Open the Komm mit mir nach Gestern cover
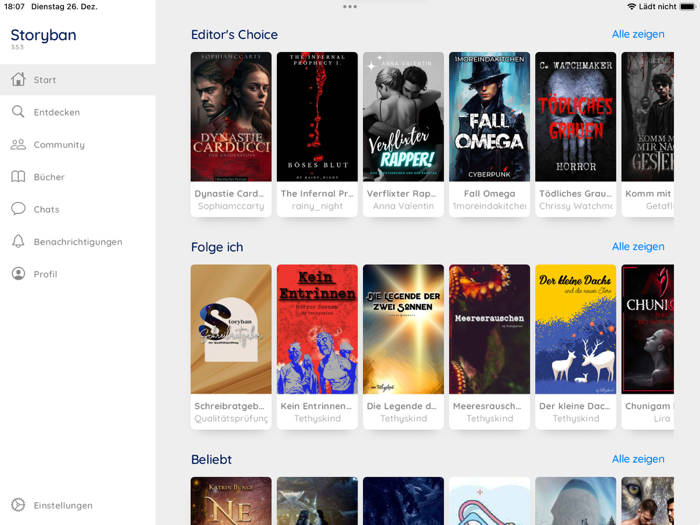Viewport: 700px width, 525px height. pyautogui.click(x=648, y=117)
